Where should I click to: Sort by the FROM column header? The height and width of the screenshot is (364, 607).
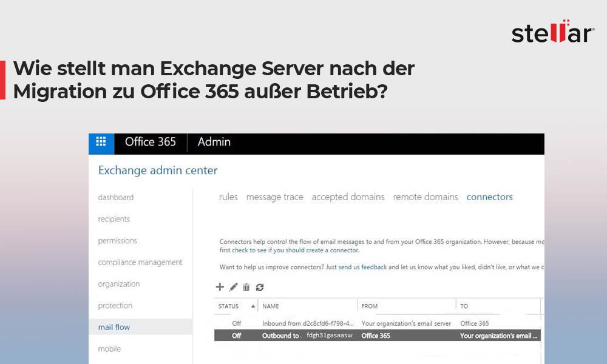click(369, 306)
